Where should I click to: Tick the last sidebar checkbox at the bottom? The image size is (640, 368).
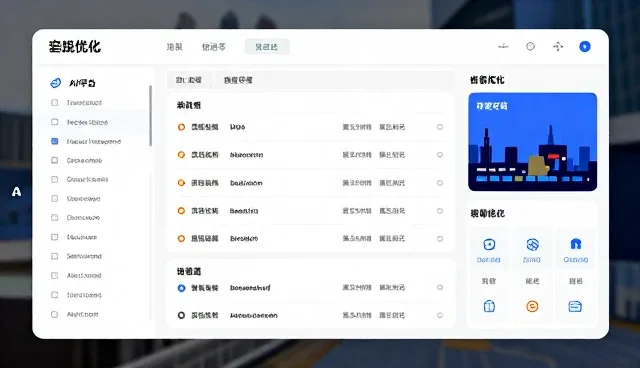(54, 314)
